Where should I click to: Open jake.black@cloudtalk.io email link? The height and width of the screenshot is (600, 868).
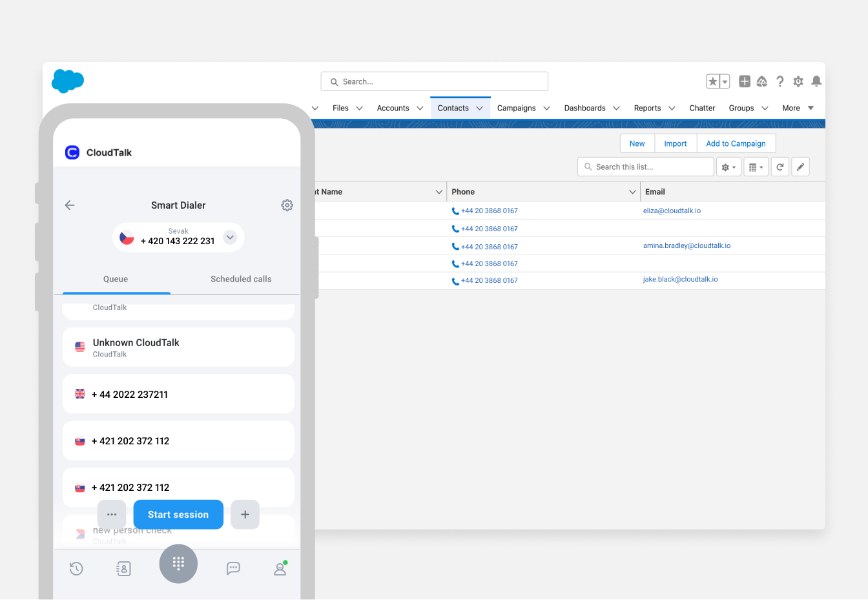(x=680, y=279)
